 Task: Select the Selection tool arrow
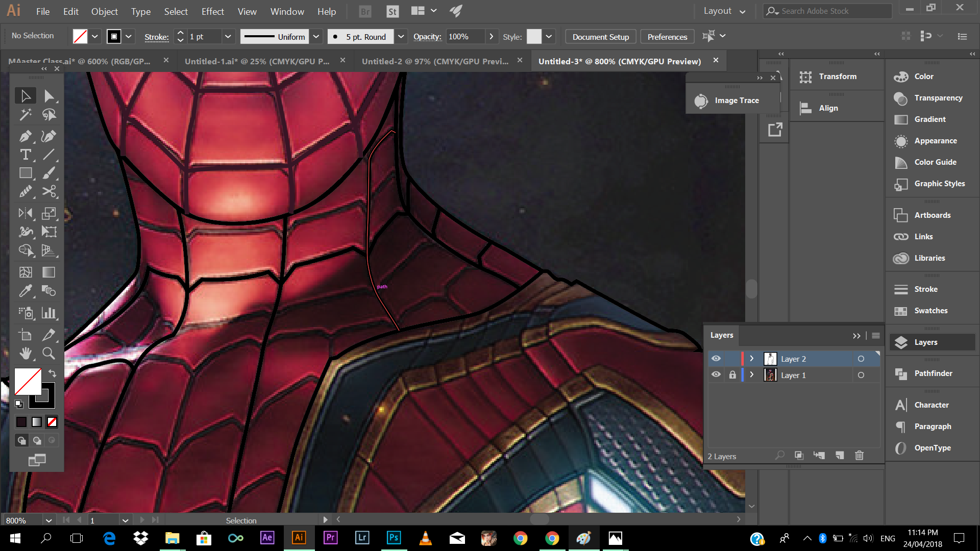25,96
